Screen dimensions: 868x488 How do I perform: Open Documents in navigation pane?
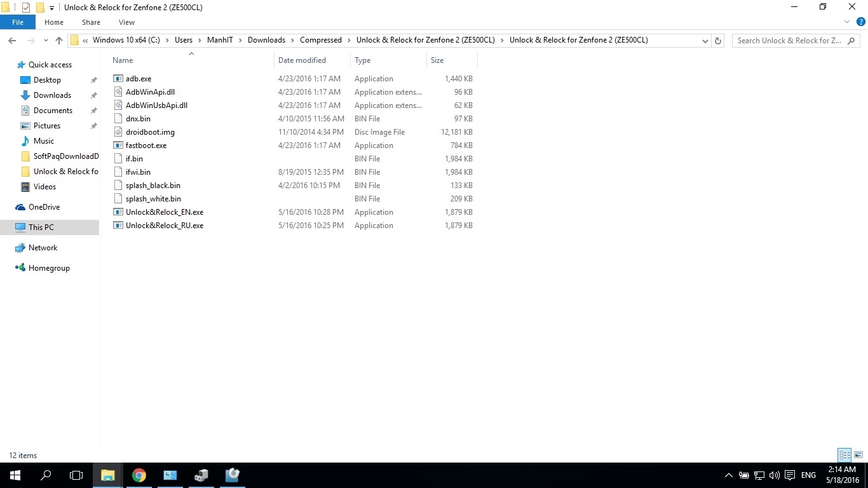coord(53,111)
